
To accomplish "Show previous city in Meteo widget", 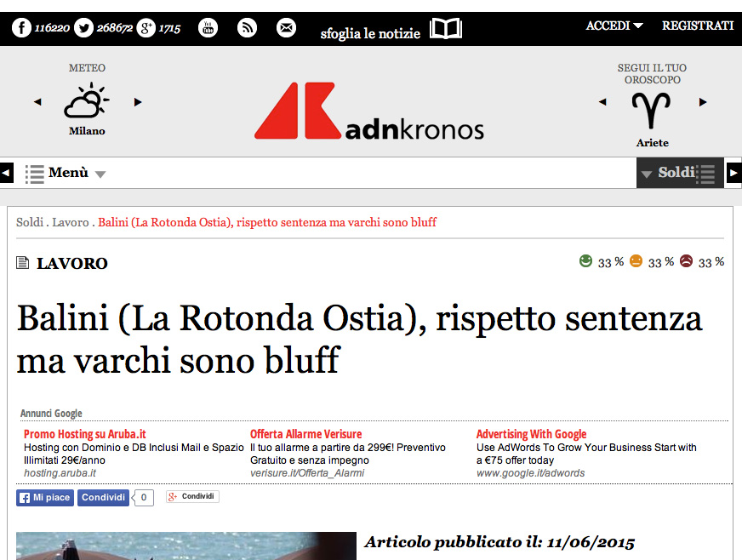I will coord(37,102).
